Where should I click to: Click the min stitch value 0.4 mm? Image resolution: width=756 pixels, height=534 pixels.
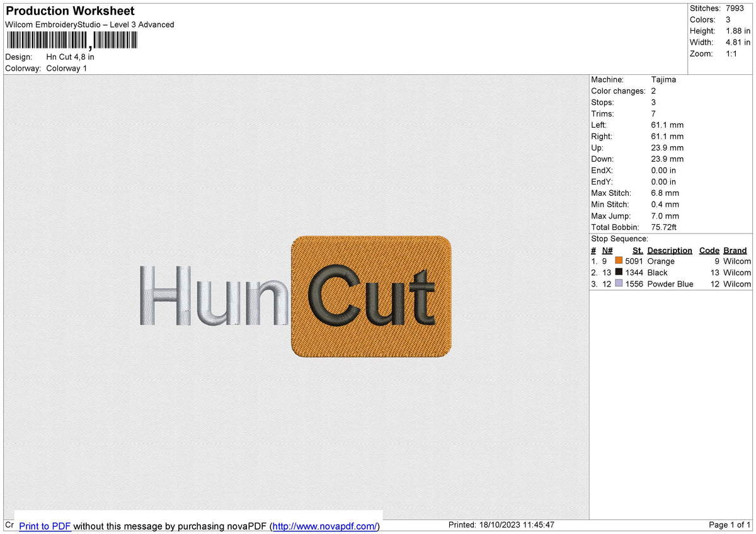(x=665, y=204)
